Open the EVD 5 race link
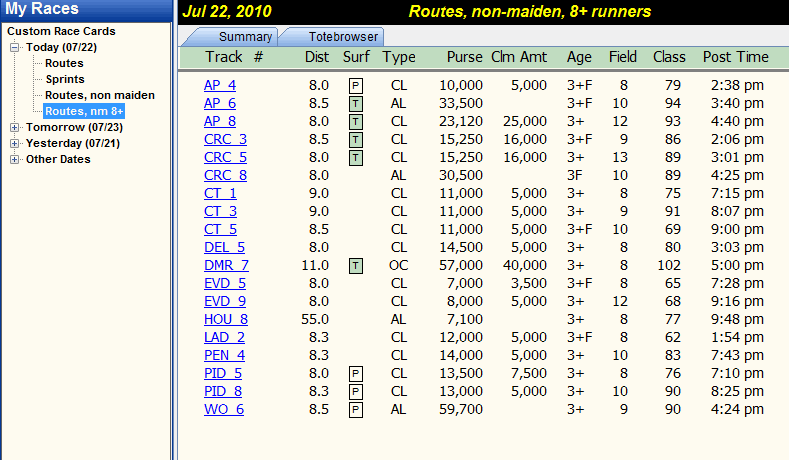789x460 pixels. 225,284
